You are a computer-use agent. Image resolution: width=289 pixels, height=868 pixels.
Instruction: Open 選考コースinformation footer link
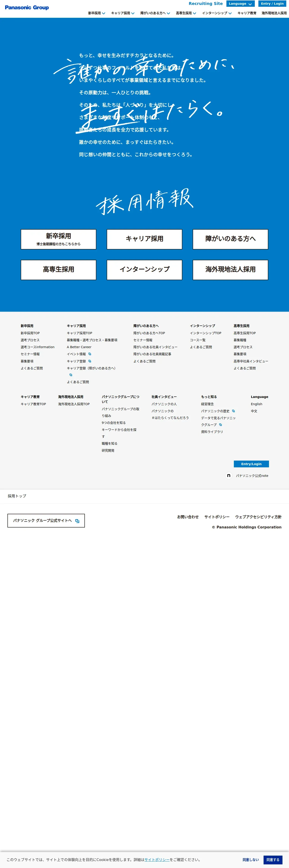[37, 347]
